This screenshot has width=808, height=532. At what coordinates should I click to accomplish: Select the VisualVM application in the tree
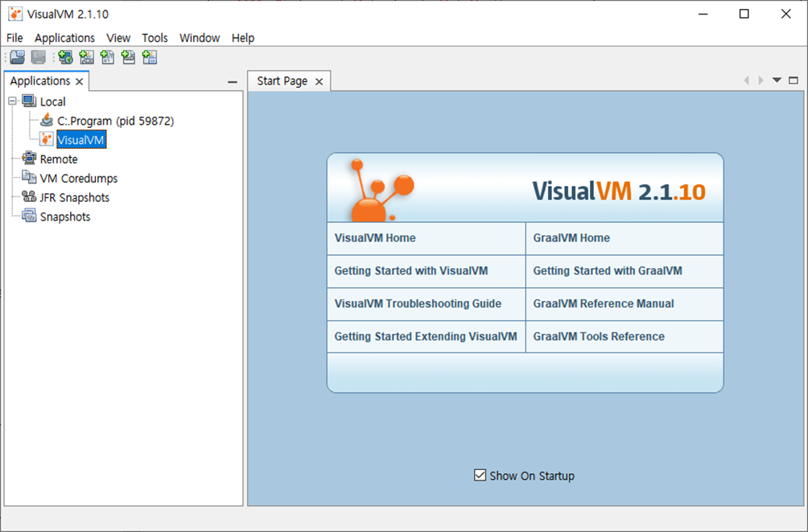pos(81,140)
